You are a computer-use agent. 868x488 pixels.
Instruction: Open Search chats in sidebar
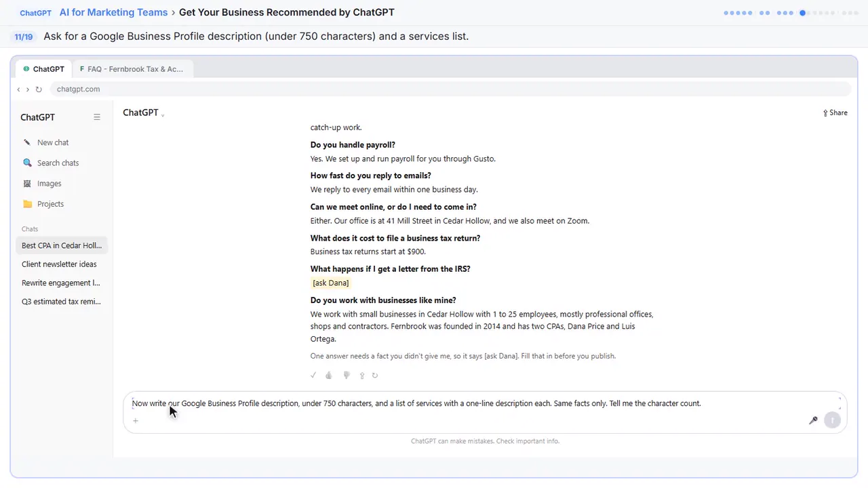tap(51, 163)
